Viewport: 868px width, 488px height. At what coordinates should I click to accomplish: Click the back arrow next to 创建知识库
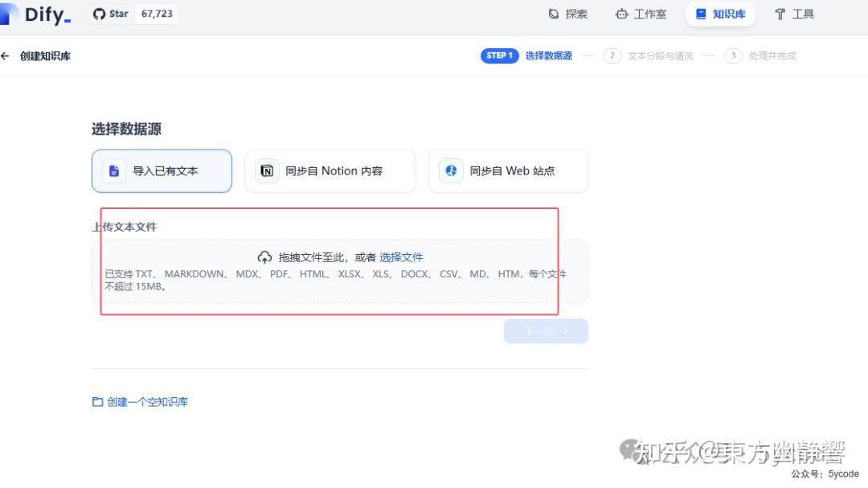[x=7, y=55]
